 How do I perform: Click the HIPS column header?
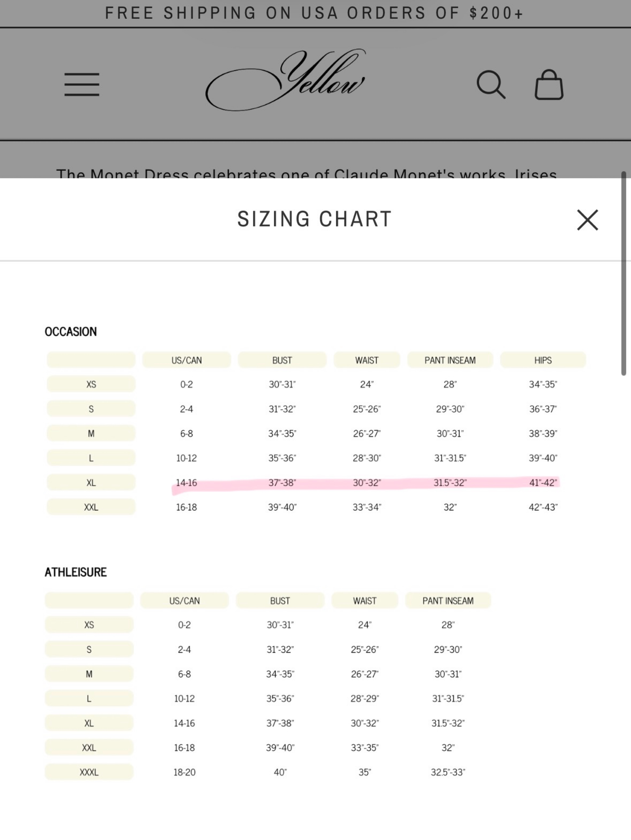click(543, 360)
